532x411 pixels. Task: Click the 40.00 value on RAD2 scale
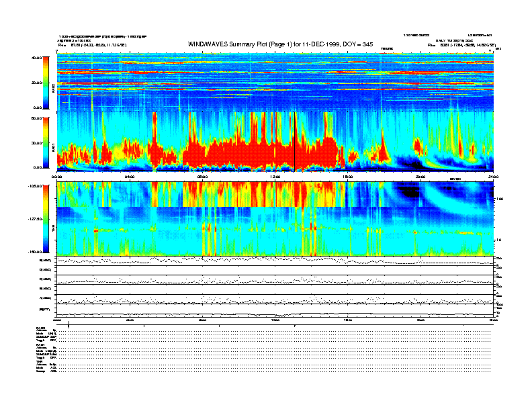pos(37,58)
